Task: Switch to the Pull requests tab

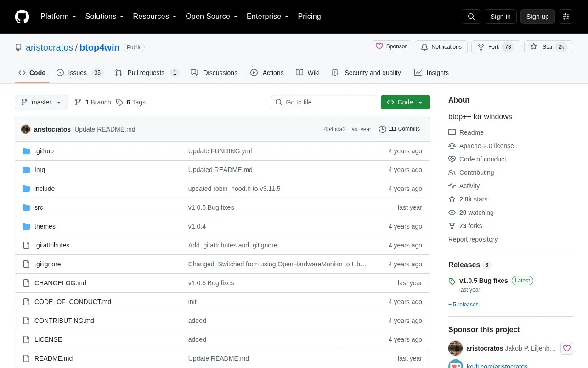Action: [147, 73]
